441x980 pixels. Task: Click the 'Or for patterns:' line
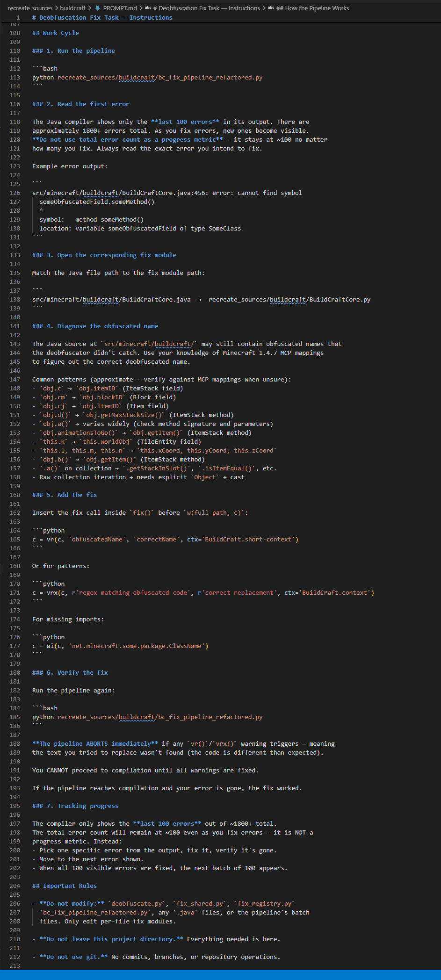tap(61, 566)
